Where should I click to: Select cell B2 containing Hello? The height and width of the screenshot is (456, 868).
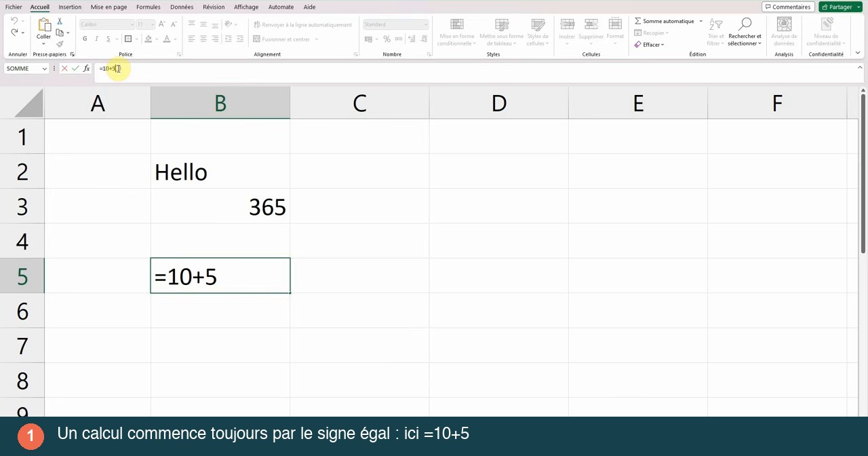pyautogui.click(x=220, y=171)
